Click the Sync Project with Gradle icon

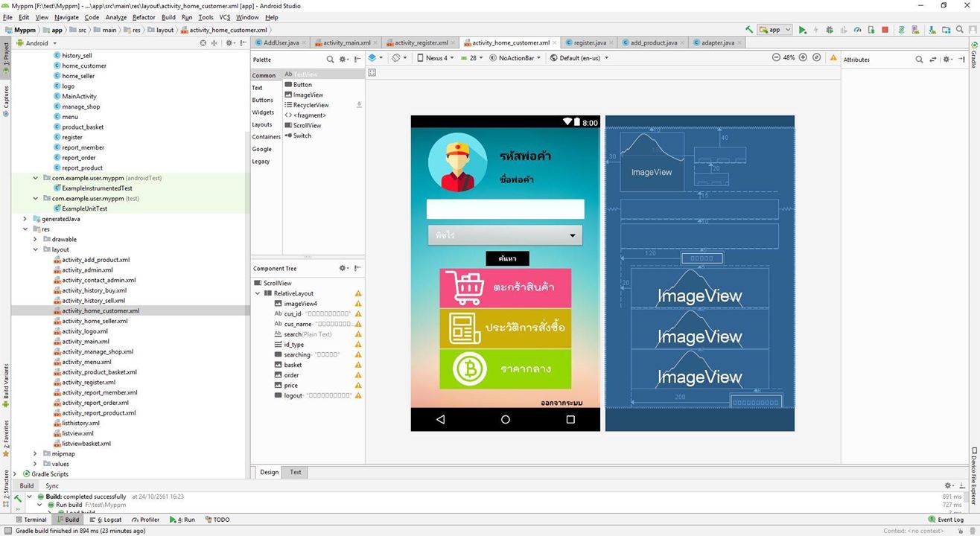point(901,30)
